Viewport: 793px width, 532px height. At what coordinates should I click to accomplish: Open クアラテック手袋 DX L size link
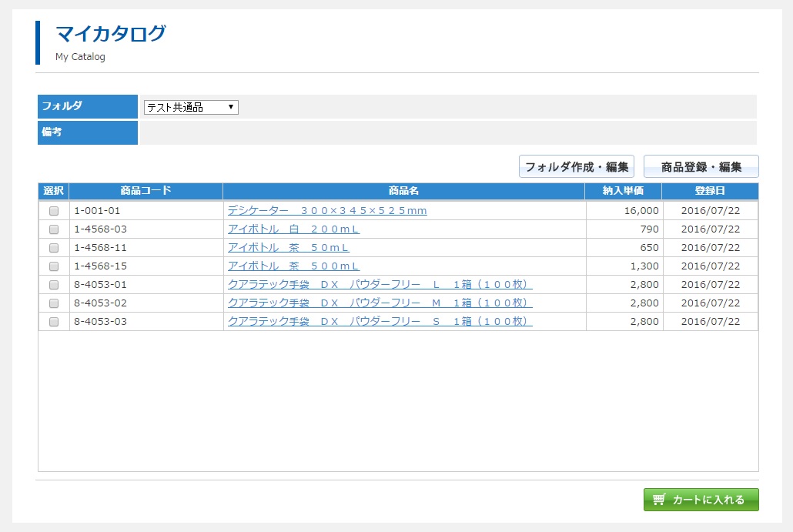[x=380, y=284]
